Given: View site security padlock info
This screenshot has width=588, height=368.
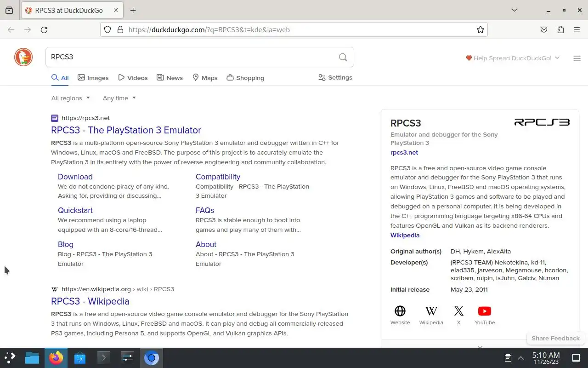Looking at the screenshot, I should coord(120,29).
